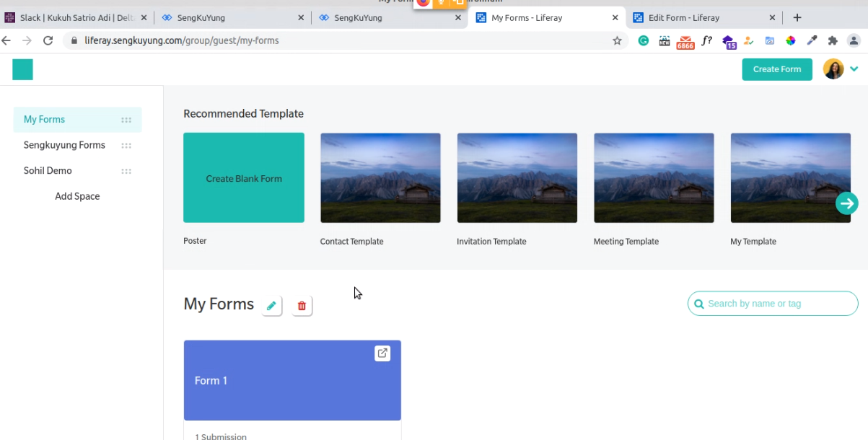This screenshot has height=440, width=868.
Task: Switch to first SengKuYung tab
Action: (232, 17)
